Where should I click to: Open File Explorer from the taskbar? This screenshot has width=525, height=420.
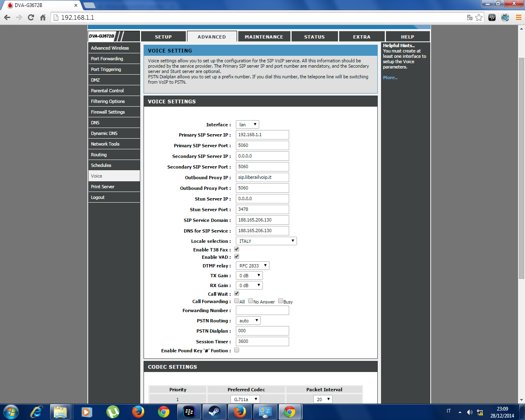coord(60,411)
